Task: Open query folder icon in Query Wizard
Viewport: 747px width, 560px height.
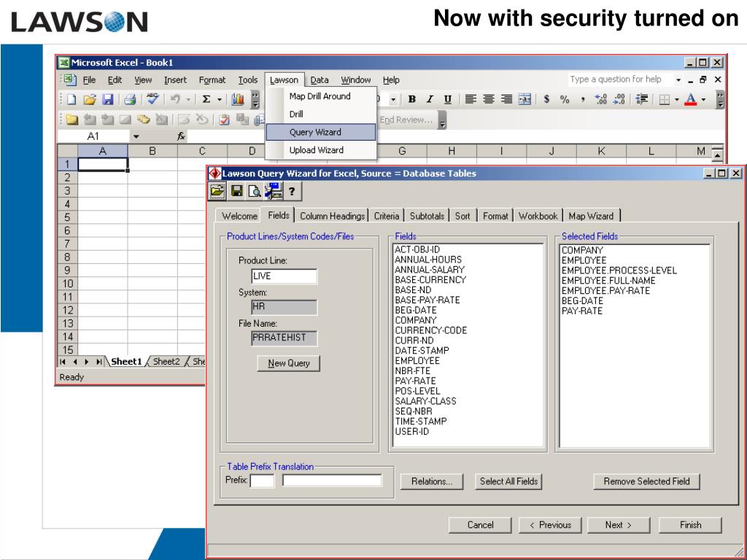Action: pyautogui.click(x=217, y=192)
